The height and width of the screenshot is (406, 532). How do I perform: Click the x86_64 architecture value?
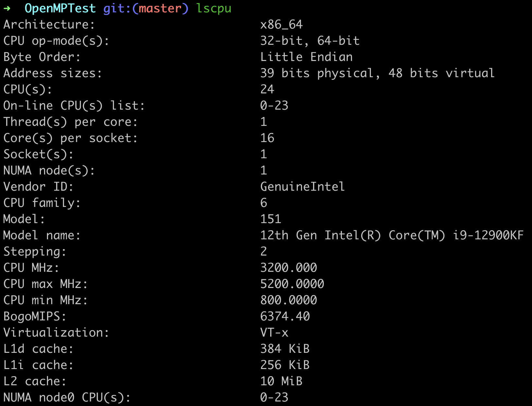click(x=281, y=25)
